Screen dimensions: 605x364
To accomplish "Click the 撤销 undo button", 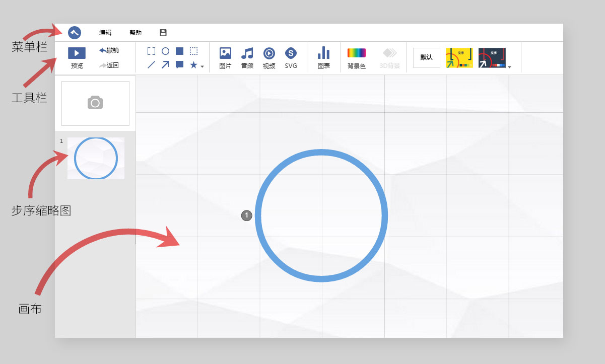I will [x=109, y=50].
